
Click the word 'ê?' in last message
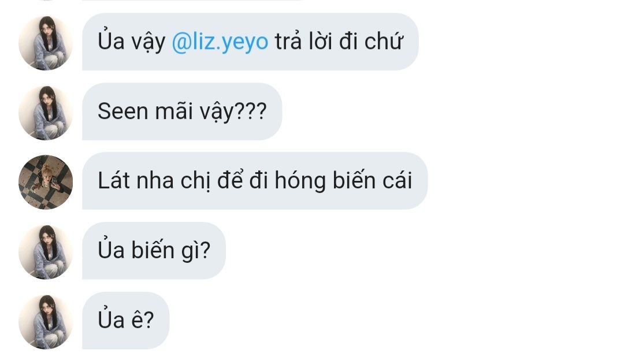(x=143, y=320)
